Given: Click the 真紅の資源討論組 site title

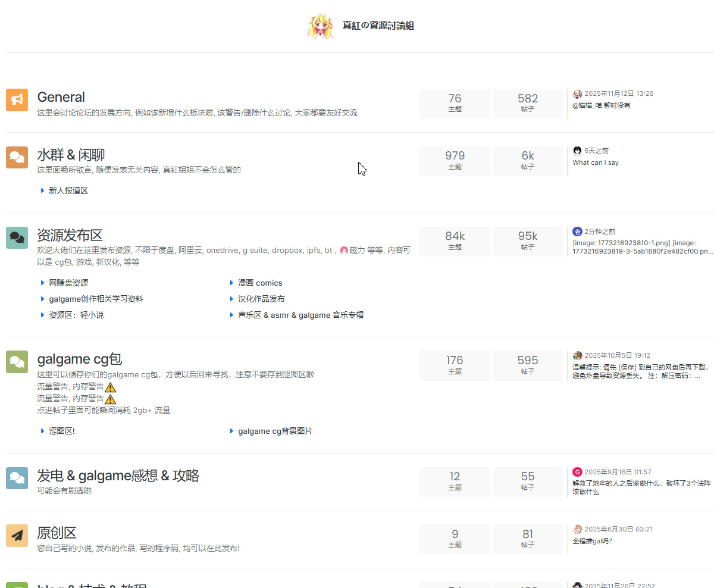Looking at the screenshot, I should coord(378,26).
